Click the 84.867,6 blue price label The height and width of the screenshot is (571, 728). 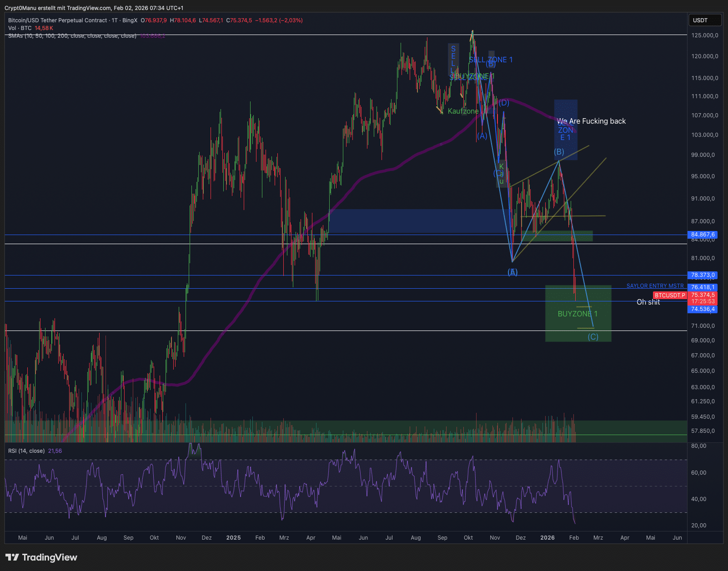(x=703, y=235)
